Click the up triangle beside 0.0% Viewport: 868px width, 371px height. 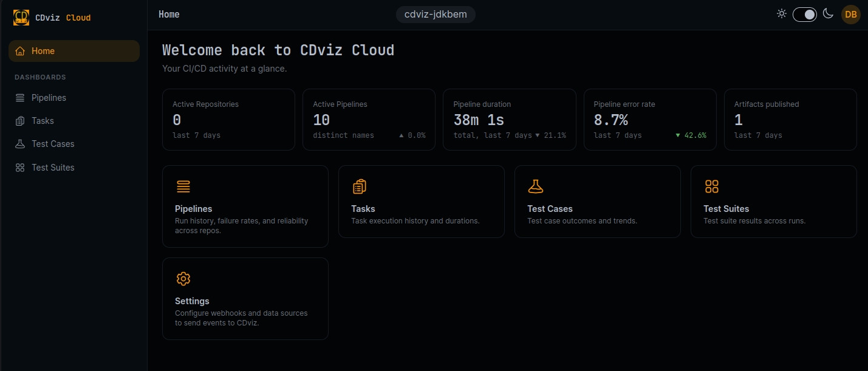402,135
